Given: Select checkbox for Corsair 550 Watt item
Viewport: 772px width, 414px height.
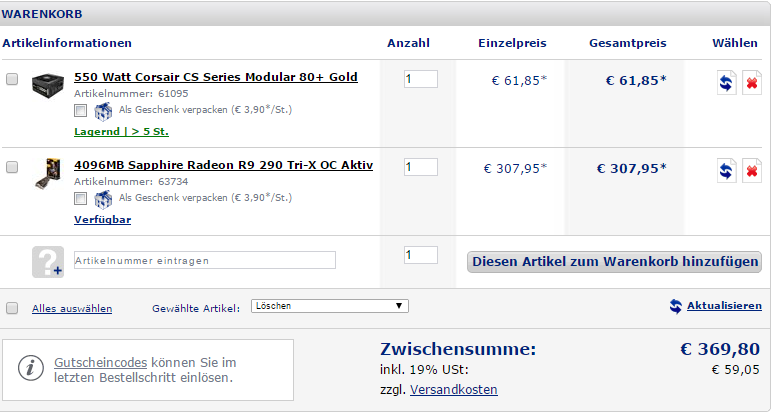Looking at the screenshot, I should pyautogui.click(x=12, y=79).
